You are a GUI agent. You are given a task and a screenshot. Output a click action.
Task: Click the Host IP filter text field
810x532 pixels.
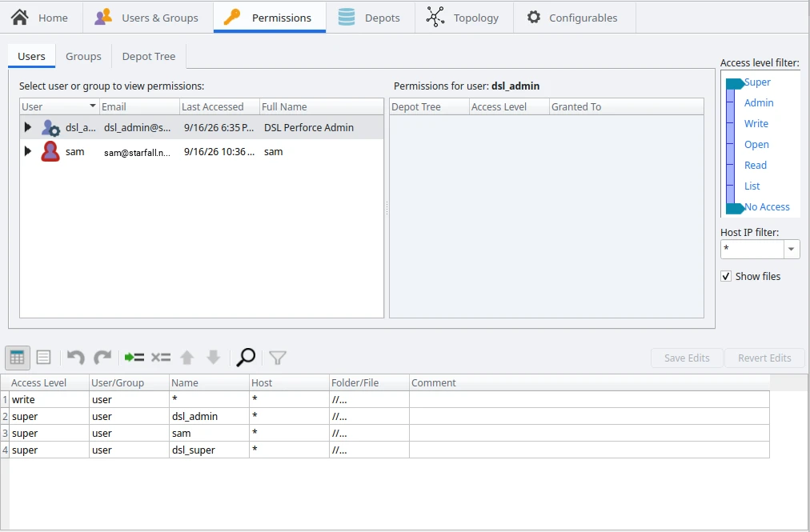tap(752, 250)
